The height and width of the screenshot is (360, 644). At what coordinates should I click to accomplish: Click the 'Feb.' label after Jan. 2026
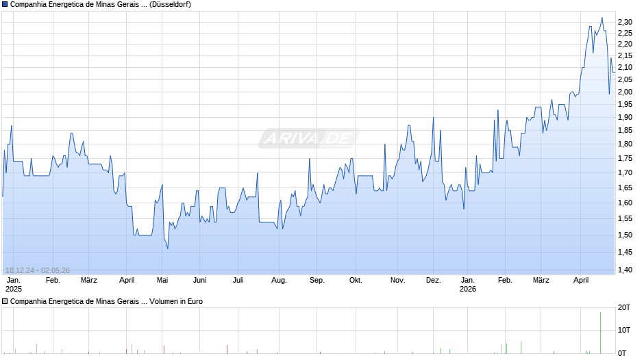pos(505,281)
